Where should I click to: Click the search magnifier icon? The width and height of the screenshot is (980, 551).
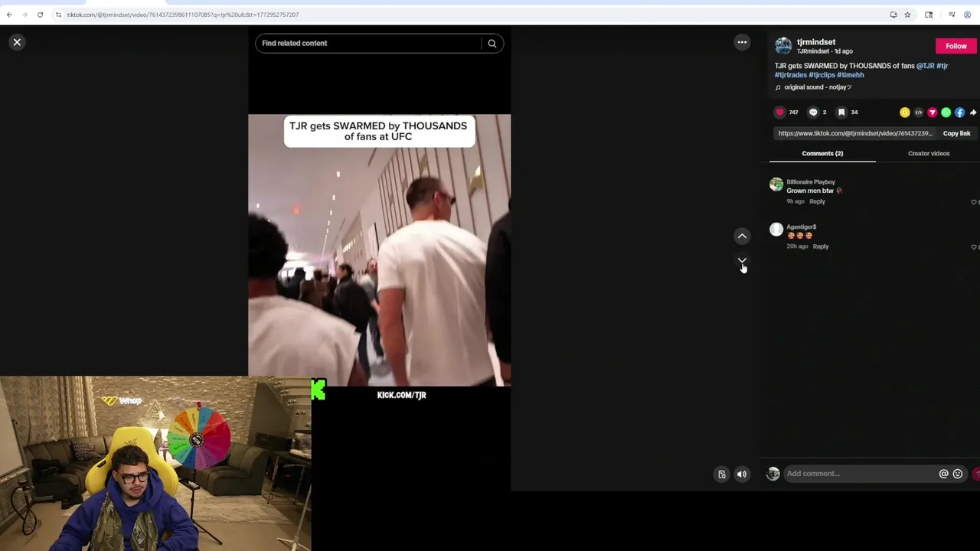492,44
